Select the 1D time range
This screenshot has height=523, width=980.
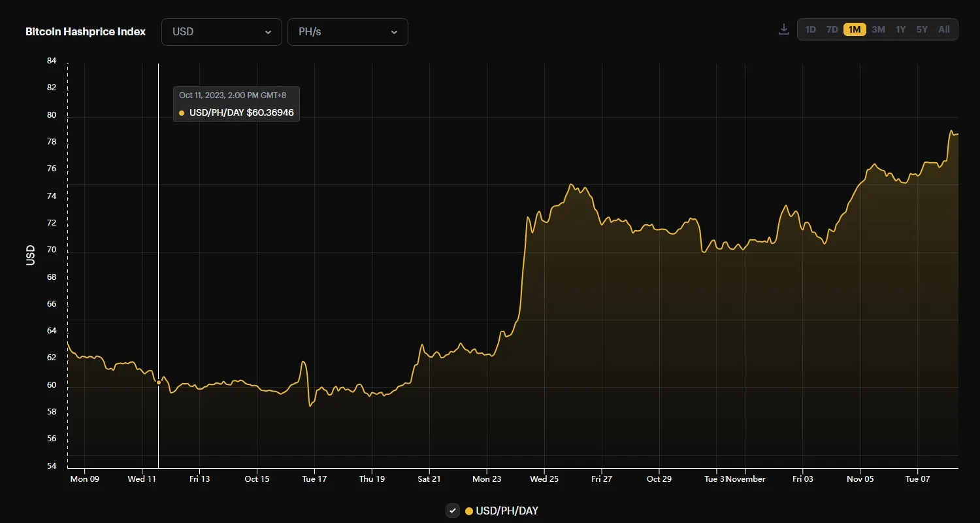pos(811,29)
